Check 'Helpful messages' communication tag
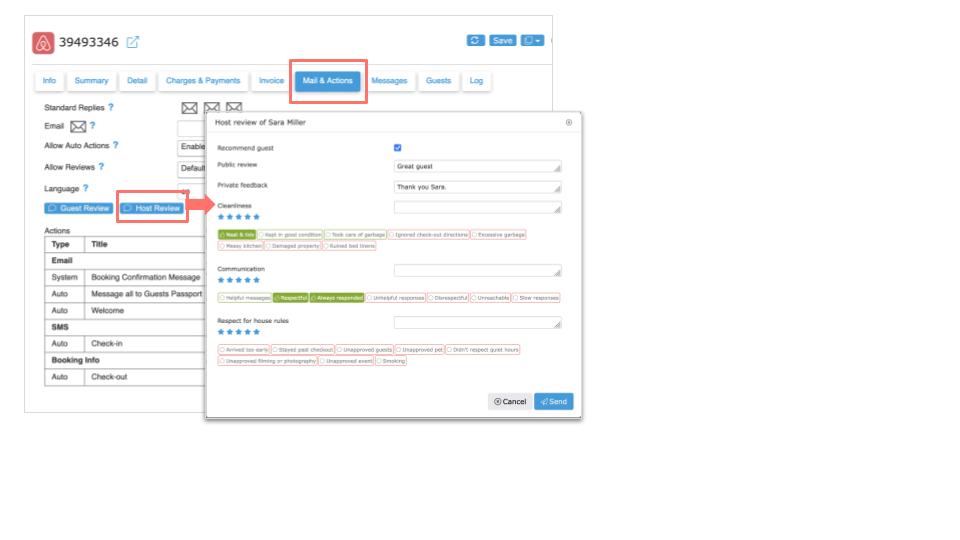Viewport: 960px width, 540px height. click(x=245, y=298)
